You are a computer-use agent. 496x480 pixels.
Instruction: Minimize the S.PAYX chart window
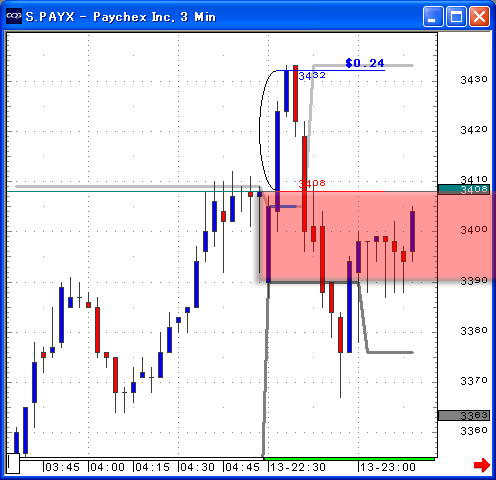433,16
